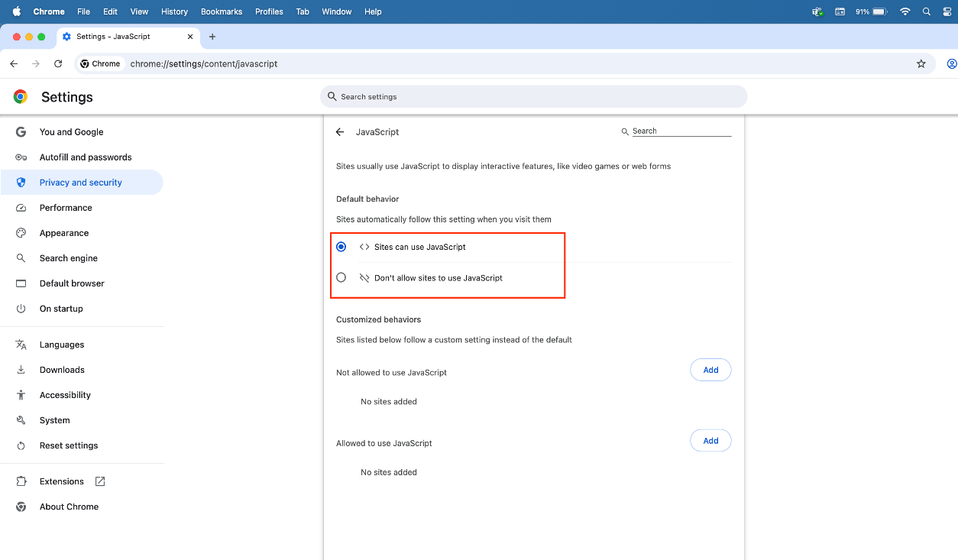Click the back arrow next to JavaScript
The width and height of the screenshot is (958, 560).
point(340,132)
